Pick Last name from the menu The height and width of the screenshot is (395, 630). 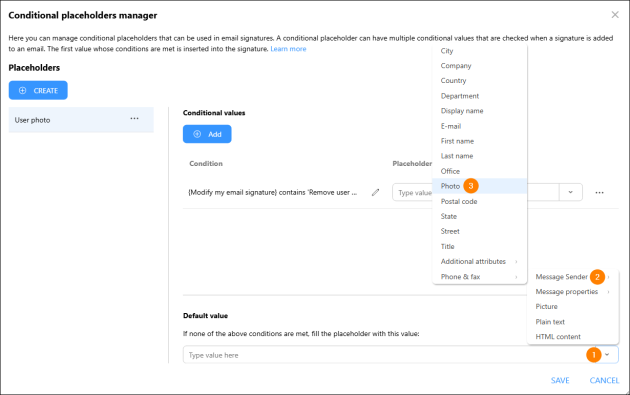pyautogui.click(x=479, y=156)
